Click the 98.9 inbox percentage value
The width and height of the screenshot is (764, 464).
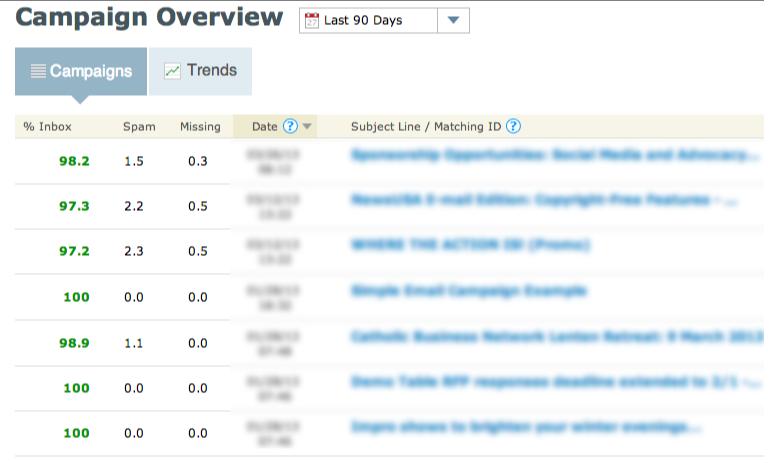(x=75, y=343)
